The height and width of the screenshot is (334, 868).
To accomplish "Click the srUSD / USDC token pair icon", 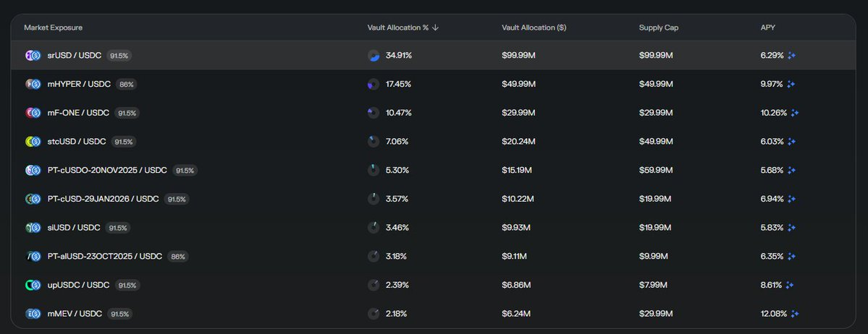I will (33, 56).
